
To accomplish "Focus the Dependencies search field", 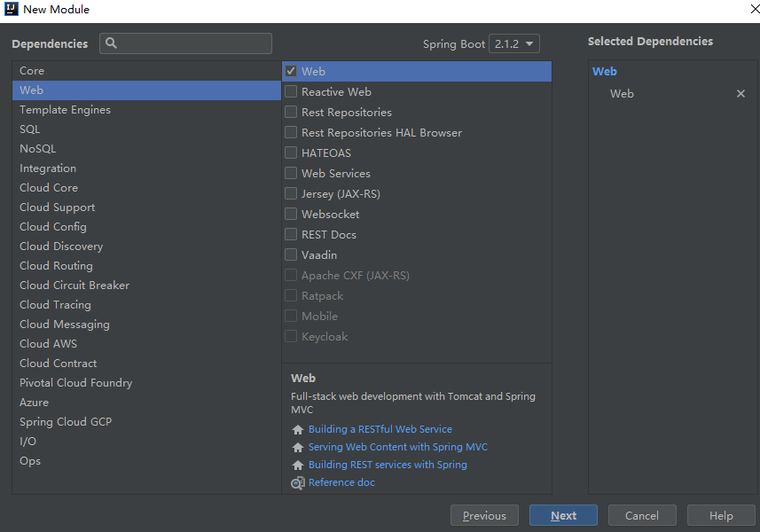I will (185, 43).
